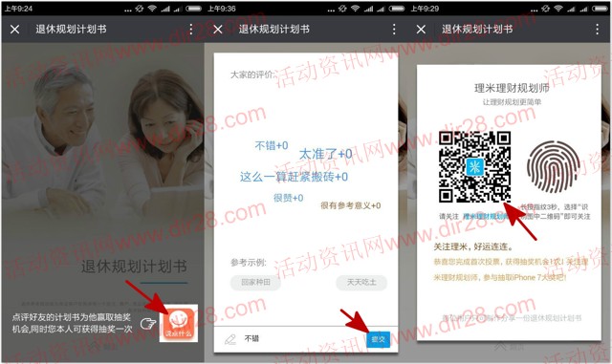The width and height of the screenshot is (612, 364).
Task: Tap the Wi-Fi icon in the 9:36 status bar
Action: tap(355, 9)
